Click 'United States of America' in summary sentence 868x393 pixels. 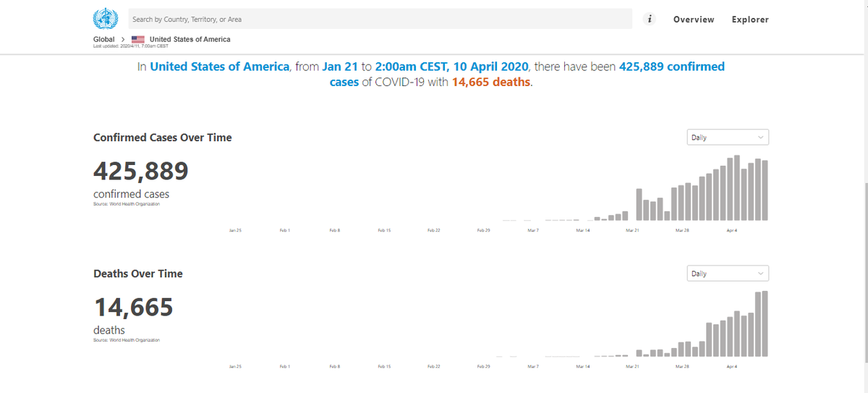point(220,67)
